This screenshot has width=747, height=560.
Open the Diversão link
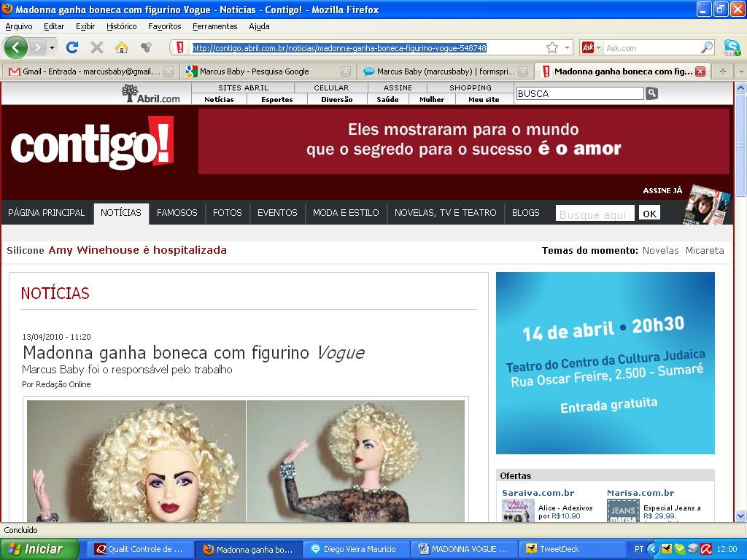[x=337, y=99]
